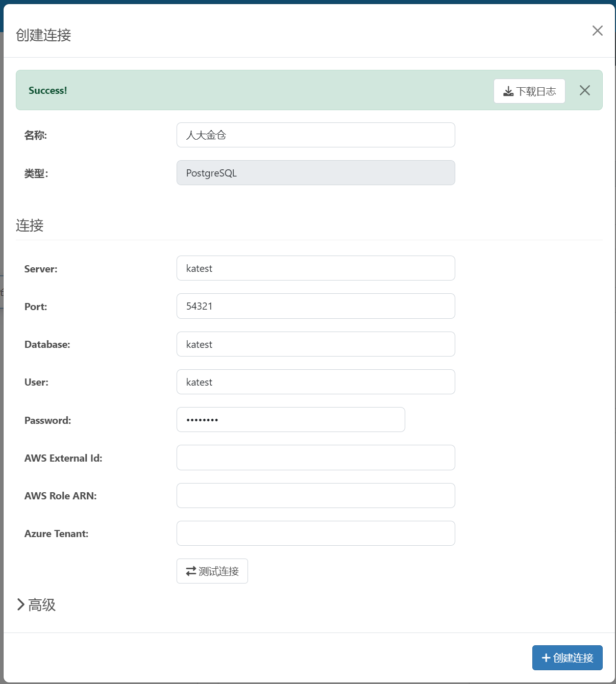Click the Port: label

(x=36, y=307)
